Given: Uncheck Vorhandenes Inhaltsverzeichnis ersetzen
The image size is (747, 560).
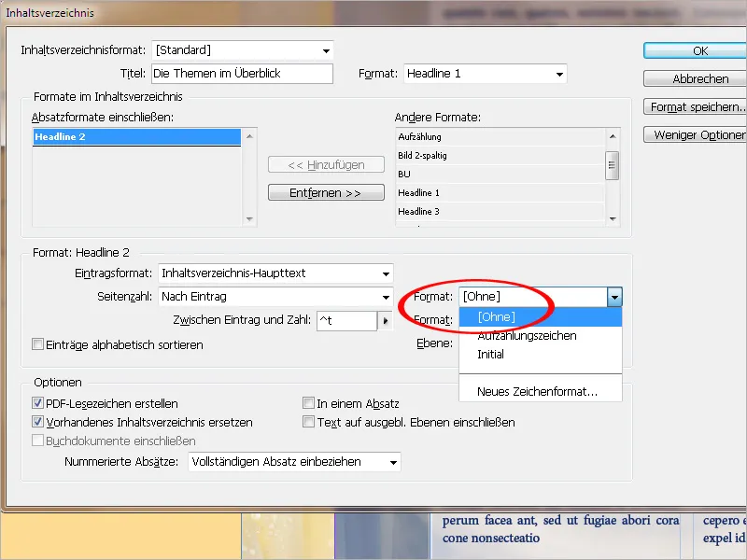Looking at the screenshot, I should [x=37, y=422].
